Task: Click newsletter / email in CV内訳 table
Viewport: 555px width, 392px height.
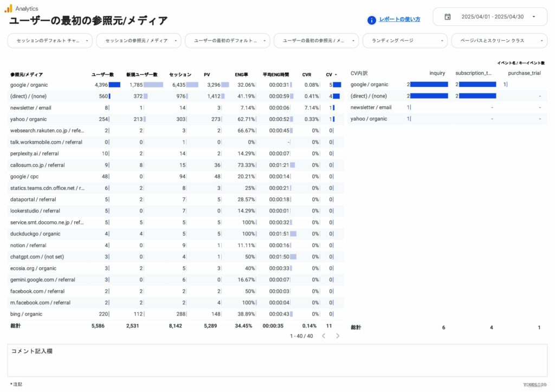Action: pos(371,107)
